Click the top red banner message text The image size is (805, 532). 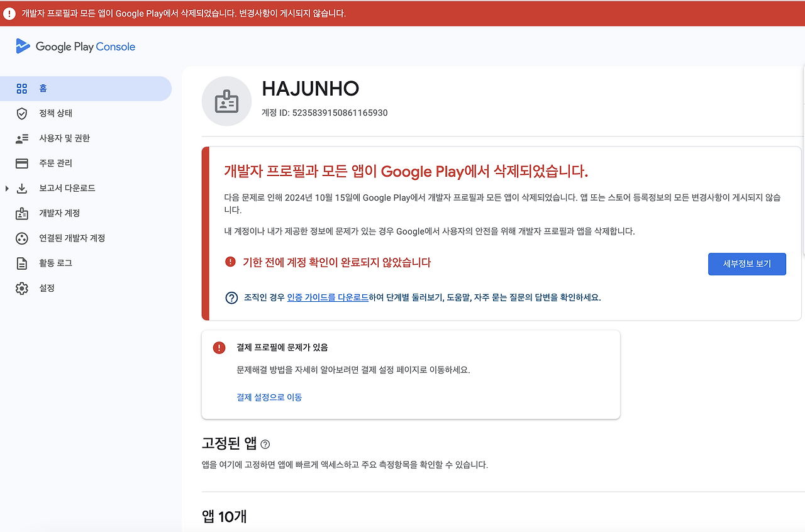point(184,13)
